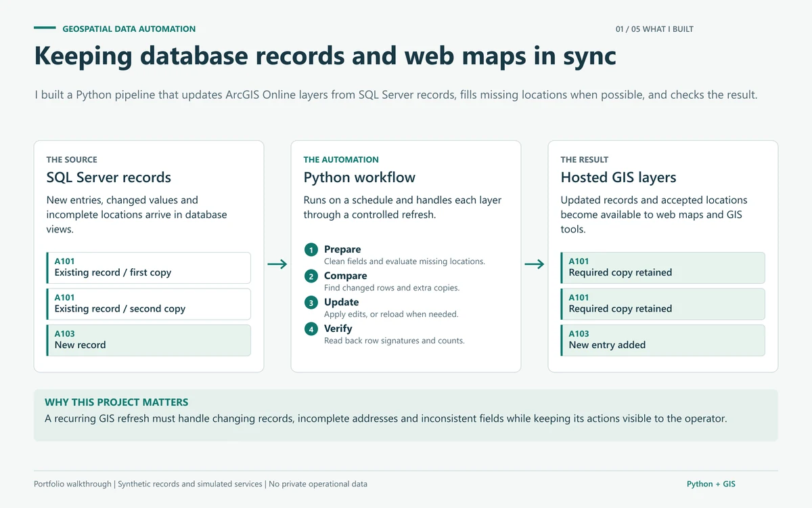Click the 'Update' step title
812x508 pixels.
click(x=342, y=302)
